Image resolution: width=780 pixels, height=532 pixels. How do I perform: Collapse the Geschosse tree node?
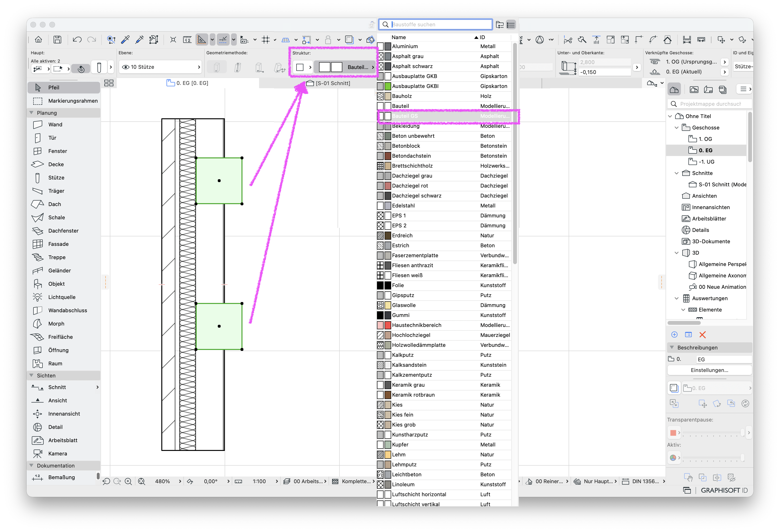coord(677,128)
